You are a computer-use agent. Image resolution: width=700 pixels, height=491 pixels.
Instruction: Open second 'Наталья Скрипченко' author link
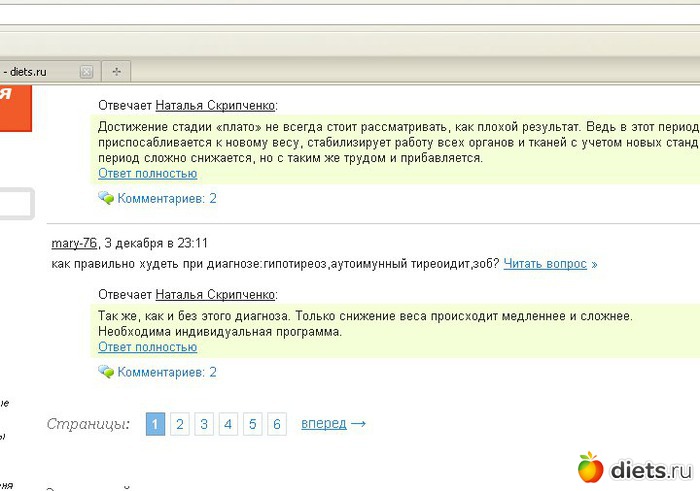[214, 296]
